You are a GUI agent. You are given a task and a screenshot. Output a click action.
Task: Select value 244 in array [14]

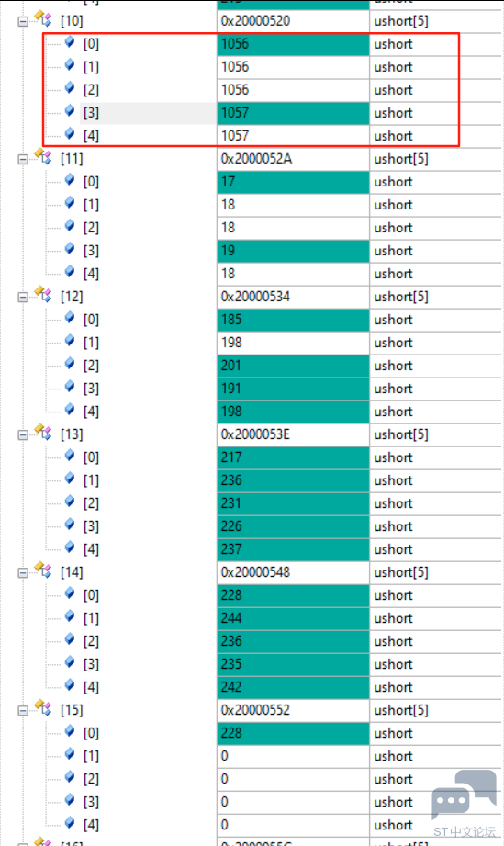point(293,618)
